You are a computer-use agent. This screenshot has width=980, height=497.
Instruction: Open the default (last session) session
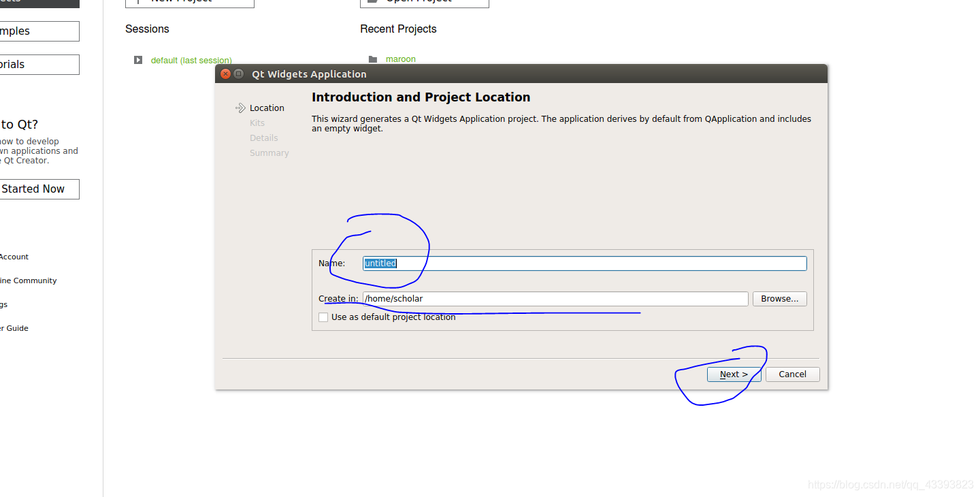(x=191, y=61)
